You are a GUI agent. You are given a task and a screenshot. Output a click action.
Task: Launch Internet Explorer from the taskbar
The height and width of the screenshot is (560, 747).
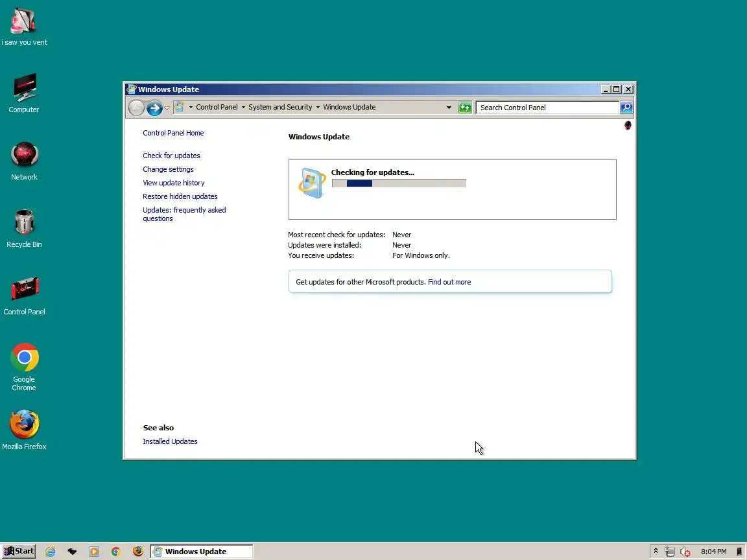(50, 552)
